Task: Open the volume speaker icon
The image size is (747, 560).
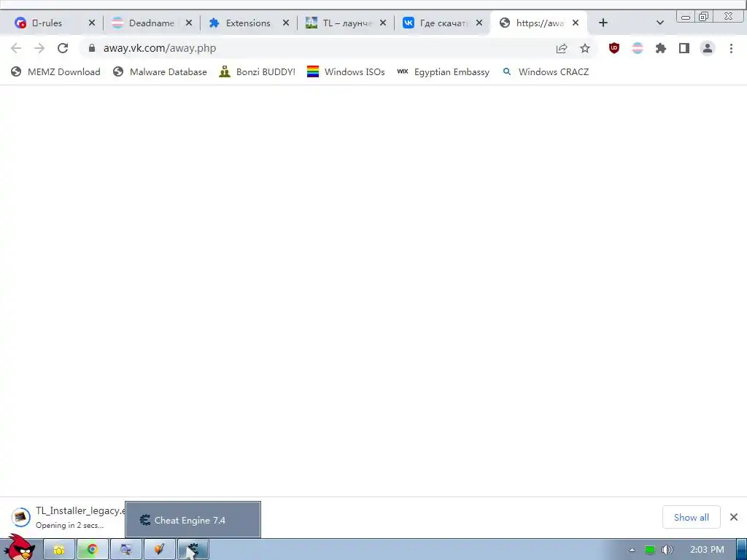Action: (x=667, y=550)
